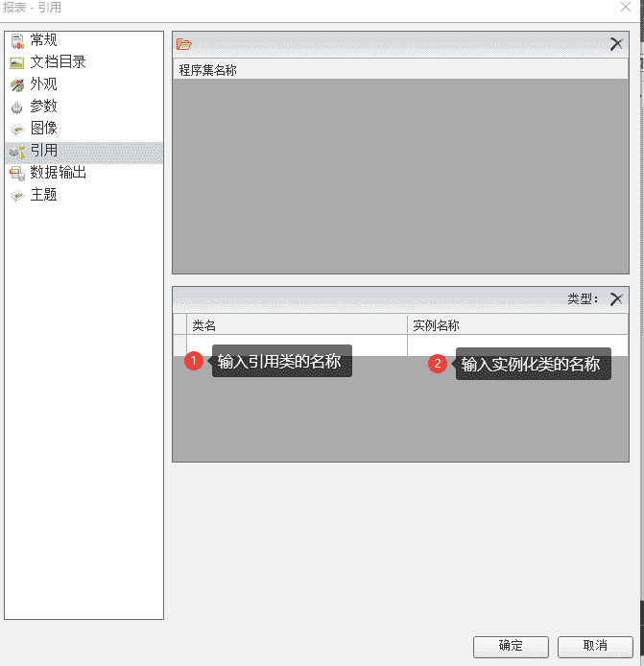Screen dimensions: 644x666
Task: Click the 常规 settings icon
Action: [x=17, y=40]
